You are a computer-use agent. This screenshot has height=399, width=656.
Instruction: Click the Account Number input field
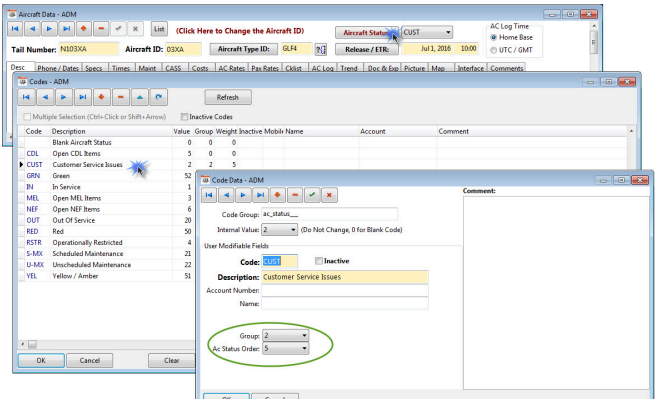[x=345, y=290]
